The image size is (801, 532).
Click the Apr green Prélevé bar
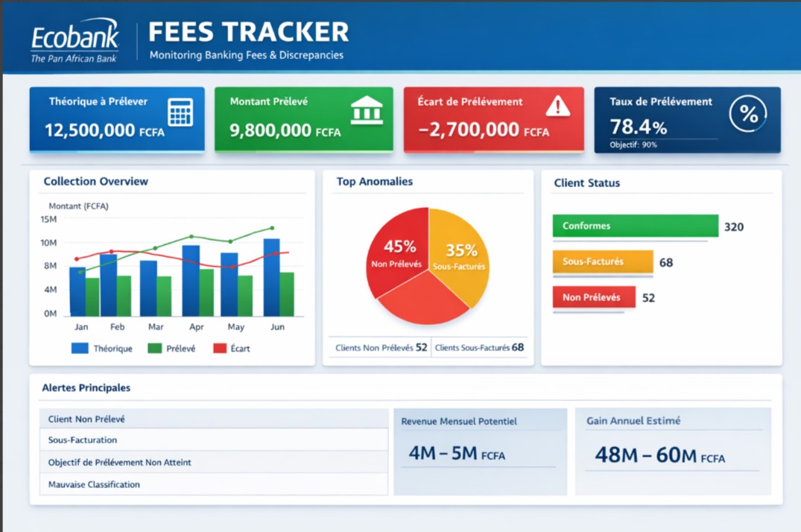pos(206,292)
